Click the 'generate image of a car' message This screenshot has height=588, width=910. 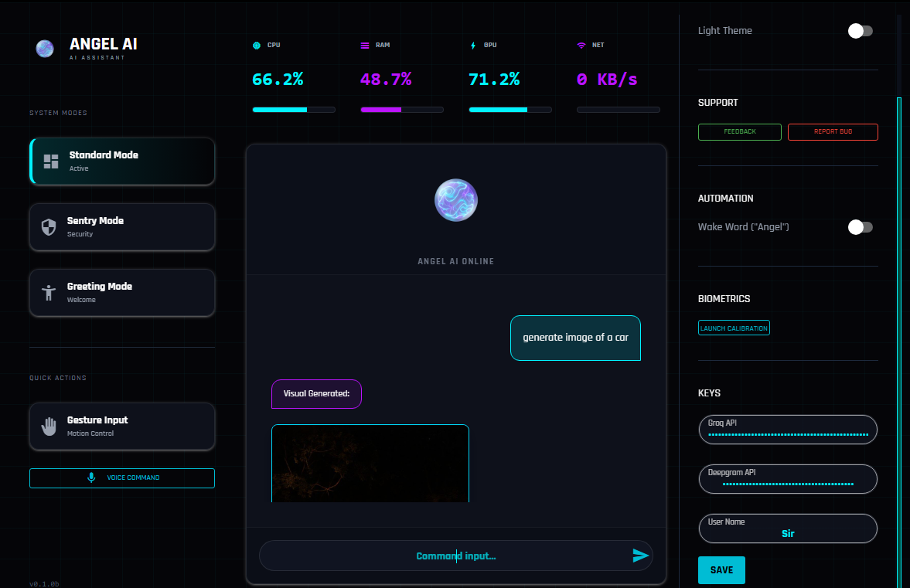pyautogui.click(x=575, y=338)
